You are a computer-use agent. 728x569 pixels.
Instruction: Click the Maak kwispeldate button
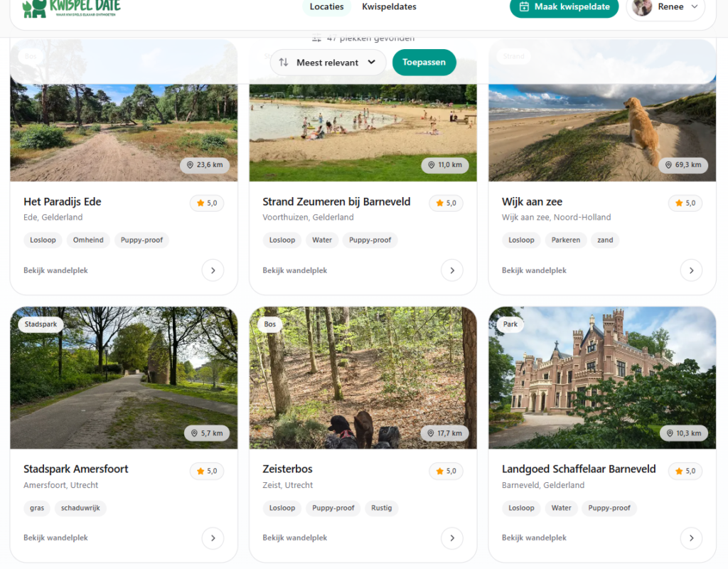(x=564, y=7)
